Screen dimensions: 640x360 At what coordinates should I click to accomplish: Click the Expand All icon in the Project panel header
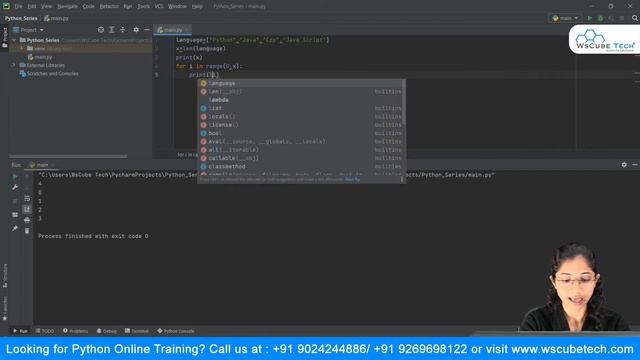[111, 30]
